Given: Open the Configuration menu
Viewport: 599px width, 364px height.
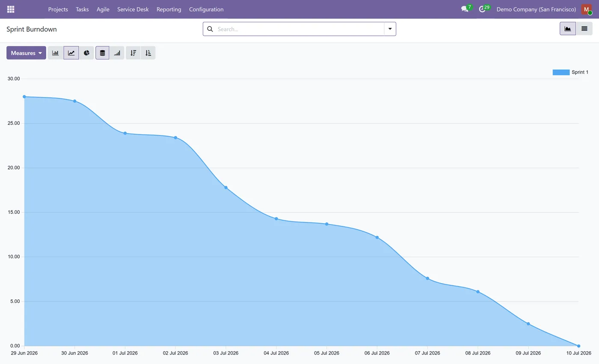Looking at the screenshot, I should [206, 9].
